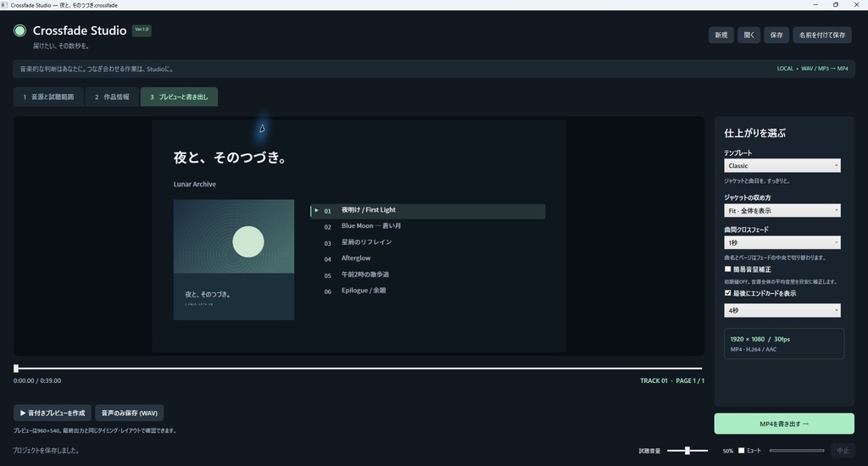Click 名前を付けて保存 button

(x=822, y=35)
